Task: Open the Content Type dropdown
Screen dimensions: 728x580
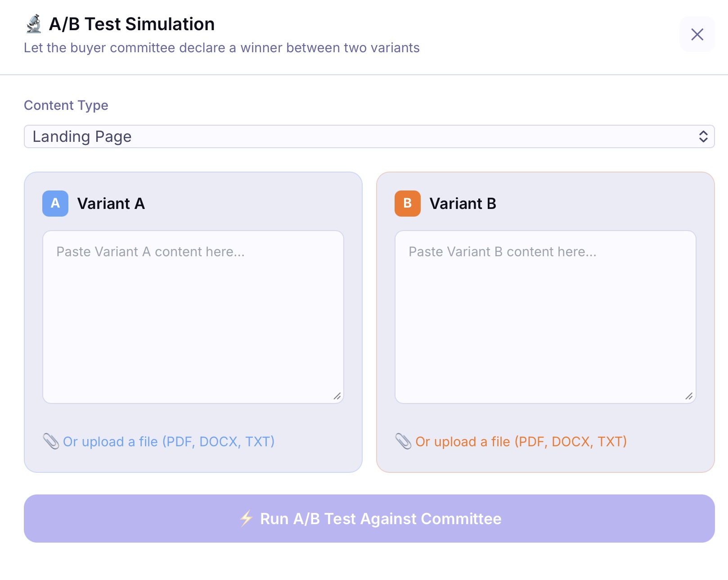Action: point(369,136)
